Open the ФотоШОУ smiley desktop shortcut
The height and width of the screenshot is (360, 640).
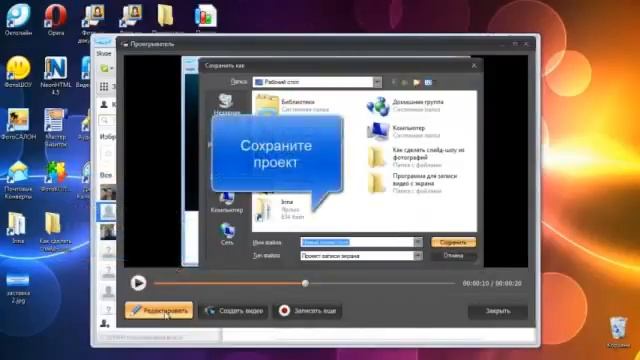pyautogui.click(x=18, y=72)
